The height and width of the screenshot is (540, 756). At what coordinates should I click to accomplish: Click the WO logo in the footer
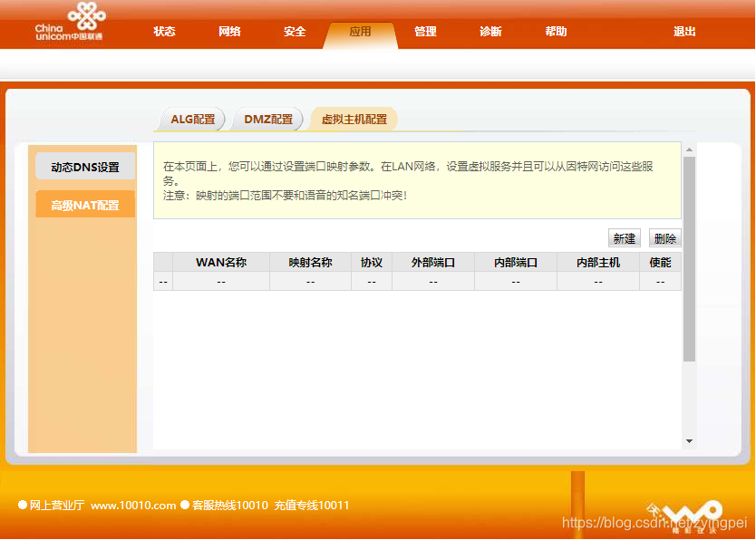click(x=684, y=516)
